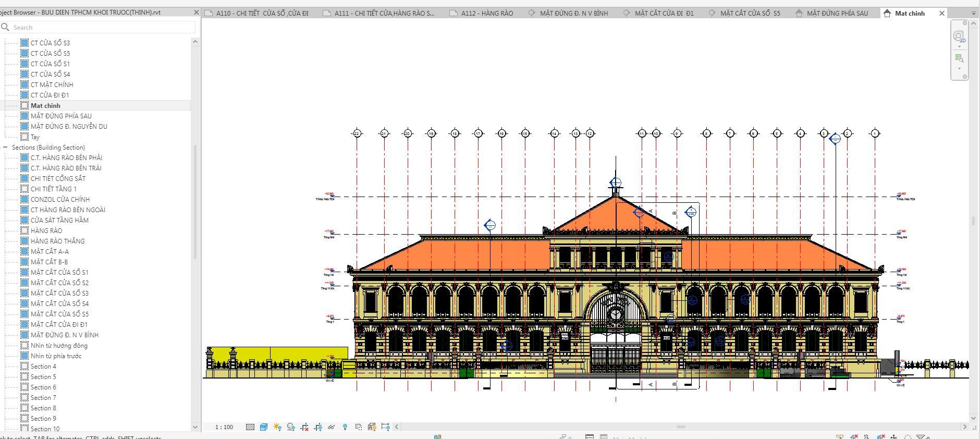Click the Section 4 view icon
Screen dimensions: 980x439
(x=24, y=366)
